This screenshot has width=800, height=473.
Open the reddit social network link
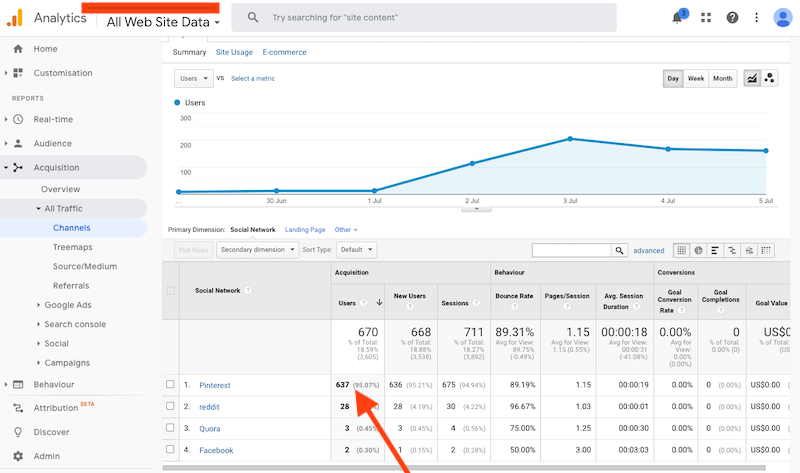(x=209, y=407)
